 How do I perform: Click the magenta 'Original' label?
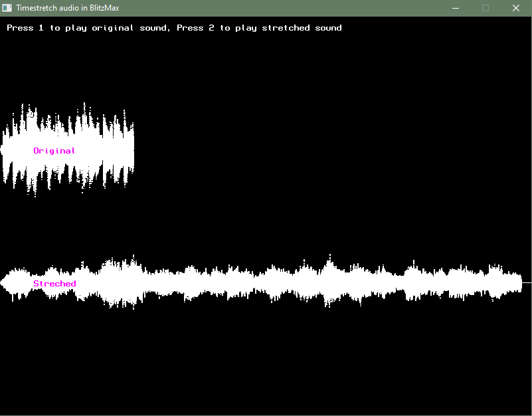(54, 151)
